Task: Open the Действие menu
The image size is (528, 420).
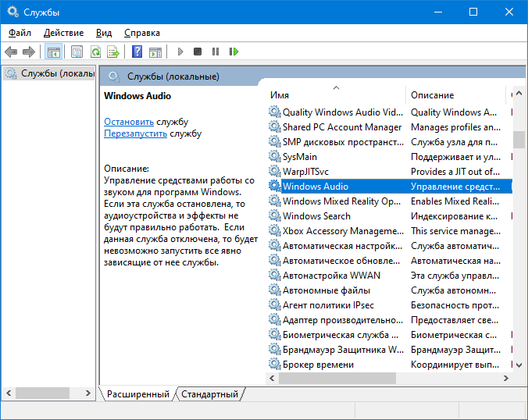Action: point(63,33)
